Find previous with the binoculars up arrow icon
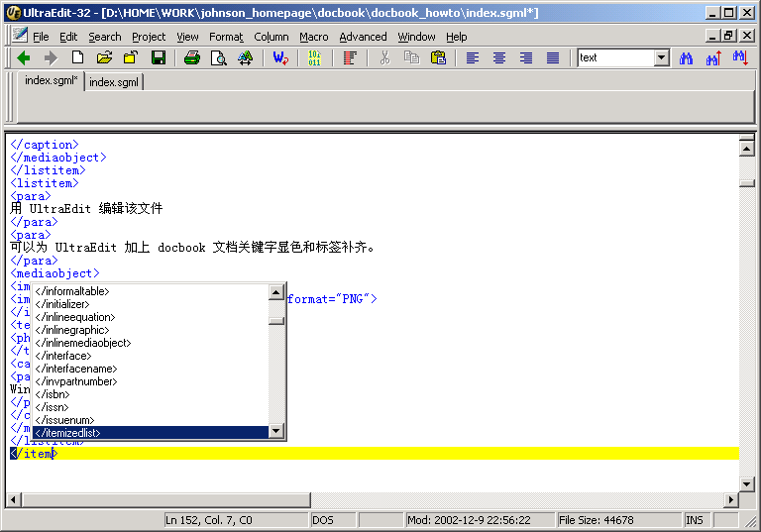Screen dimensions: 761x532 [713, 58]
